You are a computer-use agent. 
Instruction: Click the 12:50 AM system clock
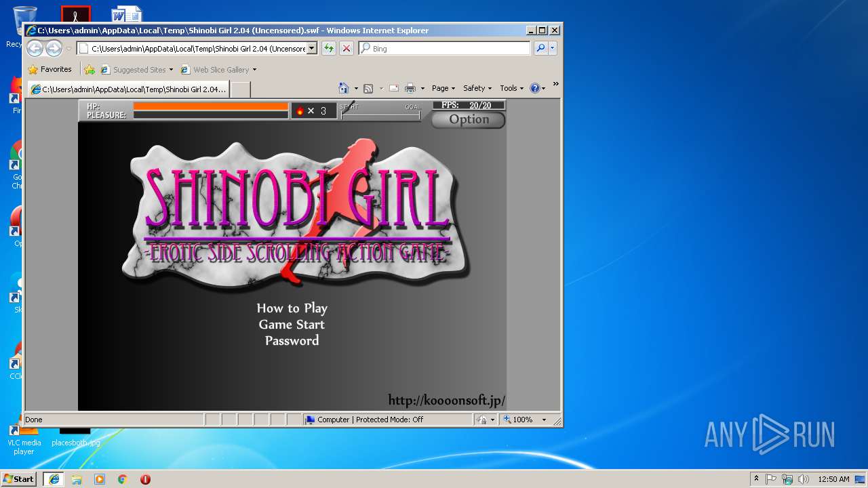(x=833, y=479)
